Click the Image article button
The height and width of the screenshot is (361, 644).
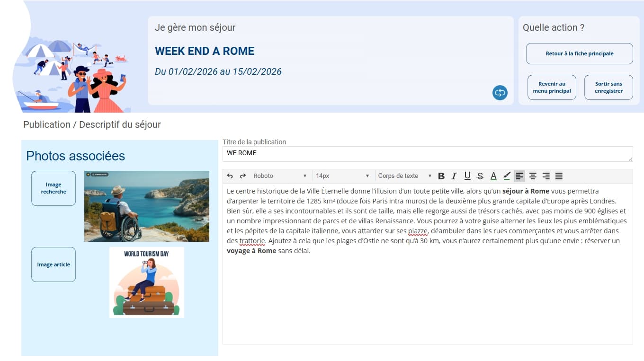(x=54, y=264)
